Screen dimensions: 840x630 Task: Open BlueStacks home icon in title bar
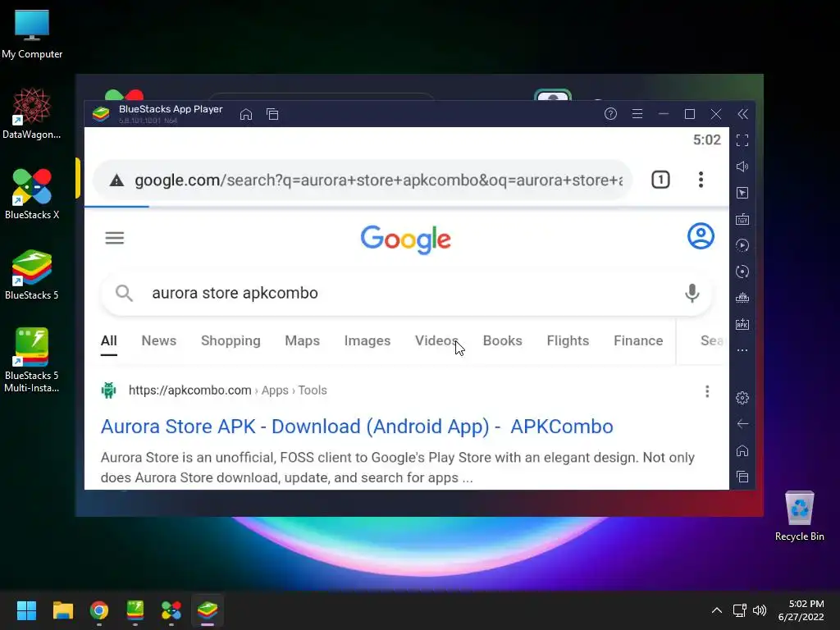pyautogui.click(x=246, y=114)
